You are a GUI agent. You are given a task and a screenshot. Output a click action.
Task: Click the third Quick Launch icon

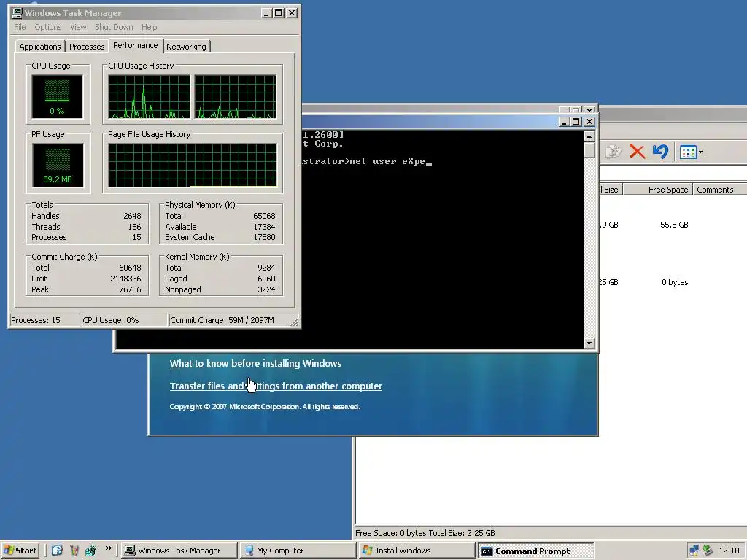coord(90,551)
